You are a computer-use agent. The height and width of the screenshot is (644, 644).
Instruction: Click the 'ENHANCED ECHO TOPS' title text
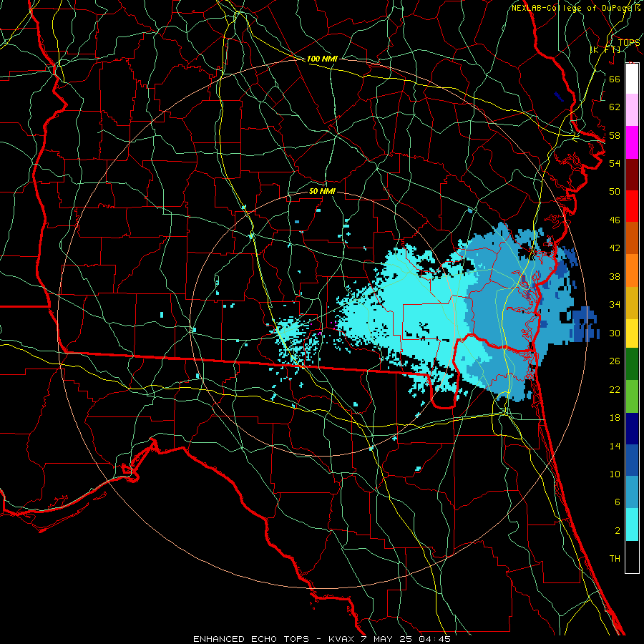[251, 639]
